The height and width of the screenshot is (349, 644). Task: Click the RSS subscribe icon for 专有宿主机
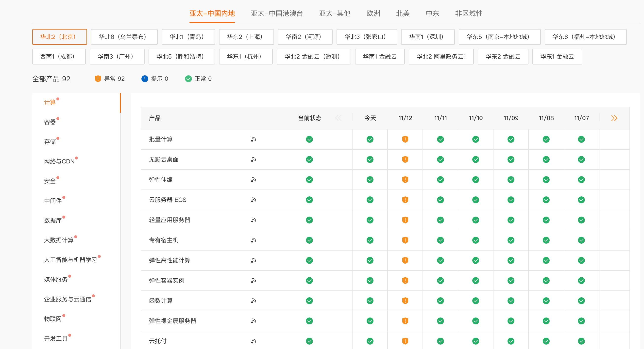[254, 240]
